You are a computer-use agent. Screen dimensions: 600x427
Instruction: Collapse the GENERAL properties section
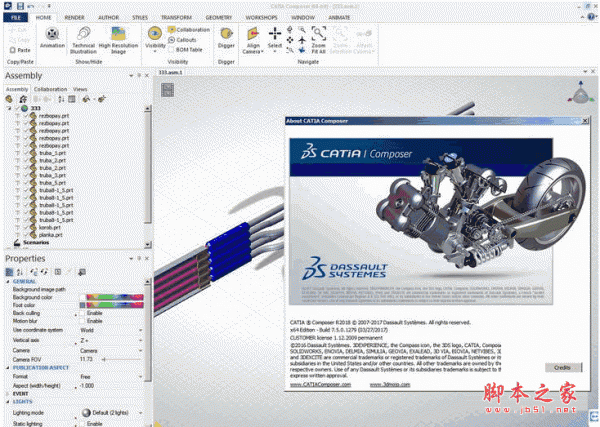pos(8,282)
